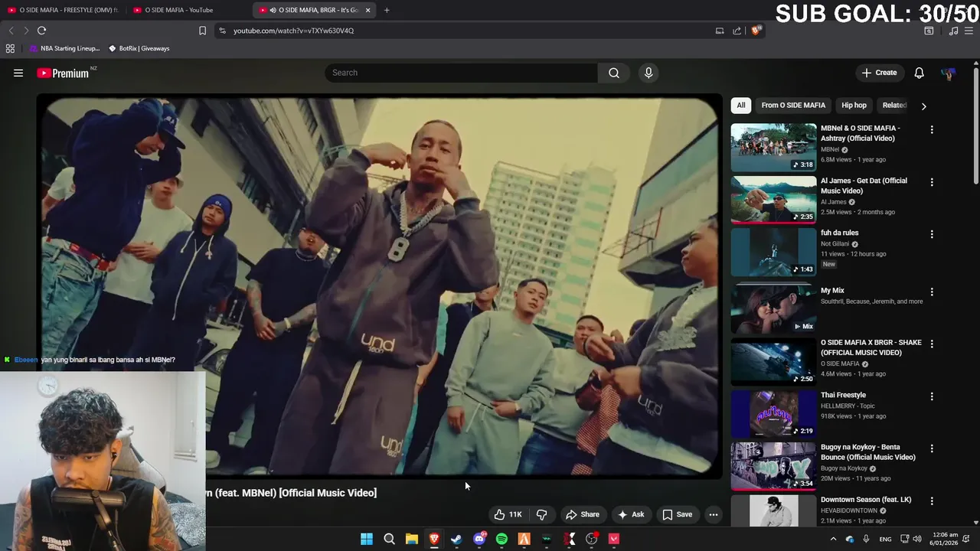Image resolution: width=980 pixels, height=551 pixels.
Task: Switch to O SIDE MAFIA FREESTYLE tab
Action: [x=63, y=10]
